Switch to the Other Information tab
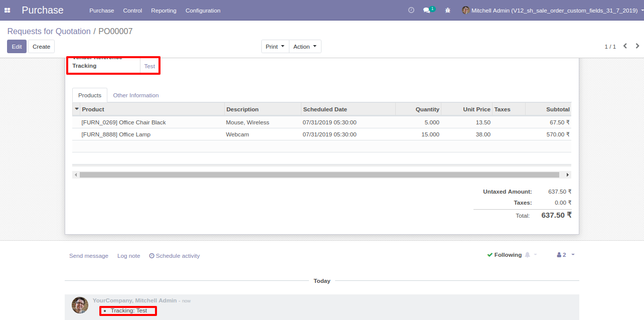This screenshot has height=320, width=644. pyautogui.click(x=136, y=95)
